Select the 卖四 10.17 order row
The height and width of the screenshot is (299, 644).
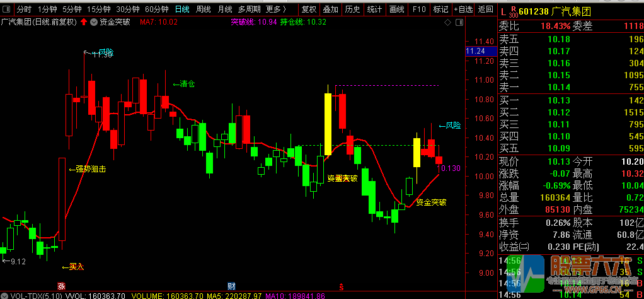[x=571, y=51]
